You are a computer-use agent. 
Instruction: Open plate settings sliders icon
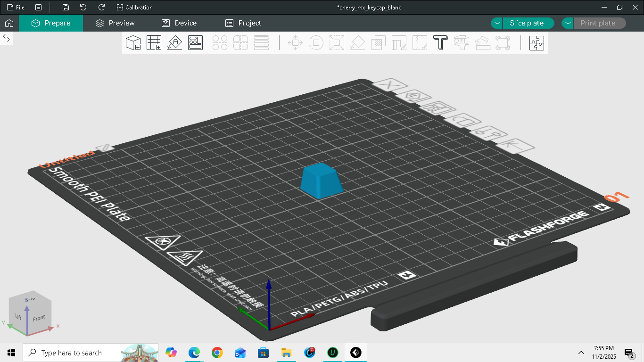pos(490,133)
